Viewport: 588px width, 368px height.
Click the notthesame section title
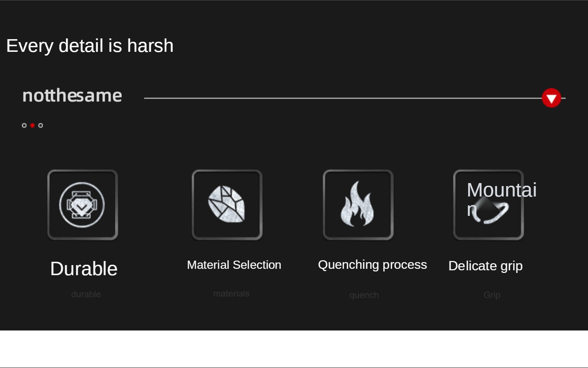72,95
